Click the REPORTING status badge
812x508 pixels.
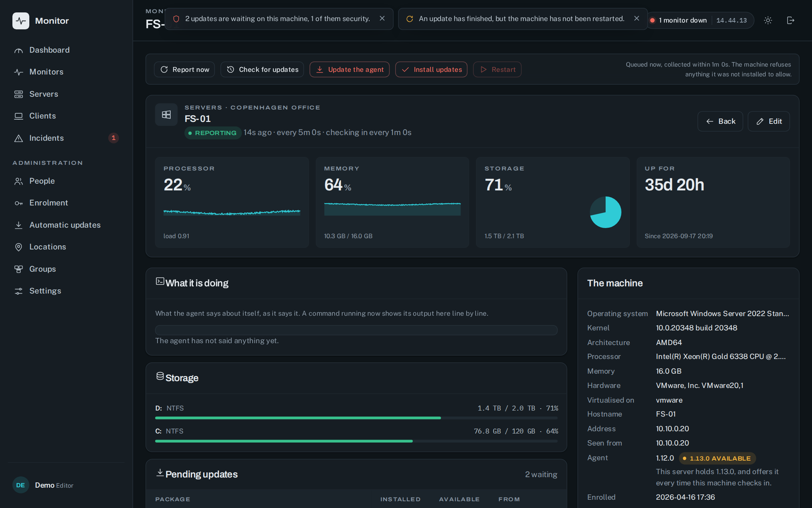213,133
